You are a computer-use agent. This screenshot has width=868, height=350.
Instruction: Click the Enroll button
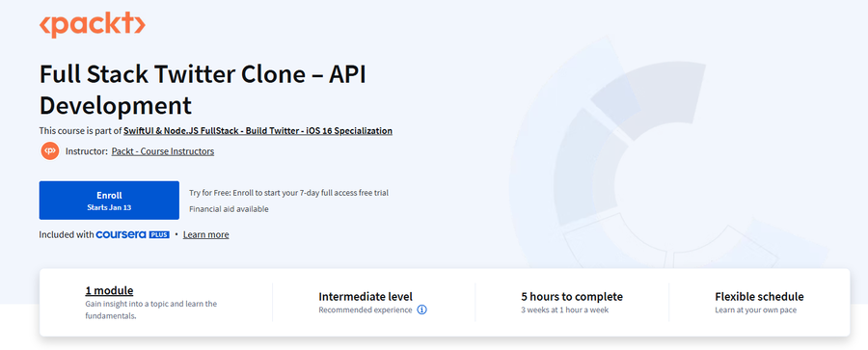[109, 201]
